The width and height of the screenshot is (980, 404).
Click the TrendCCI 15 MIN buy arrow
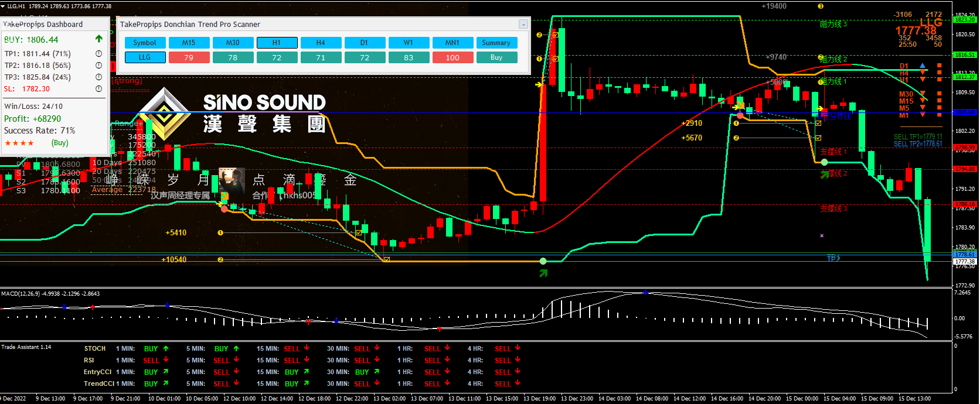307,384
